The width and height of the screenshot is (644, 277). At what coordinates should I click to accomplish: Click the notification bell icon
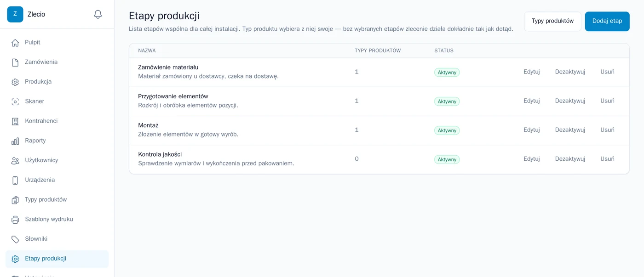coord(98,14)
